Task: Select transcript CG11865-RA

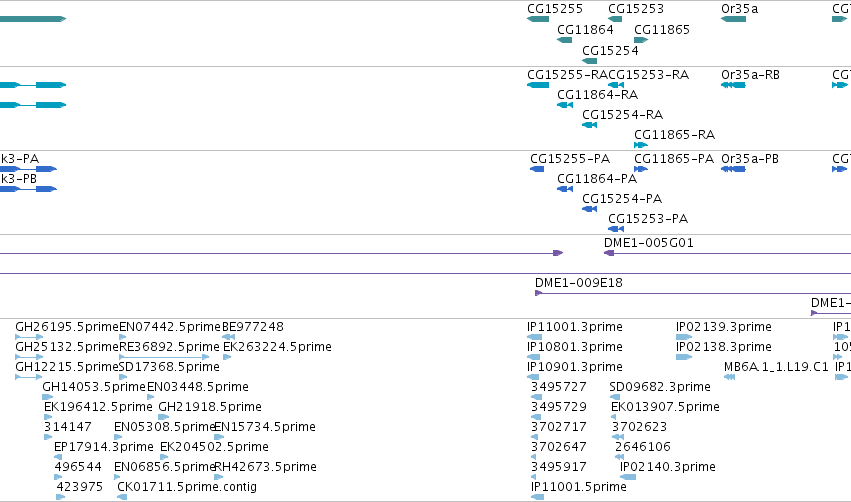Action: 641,145
